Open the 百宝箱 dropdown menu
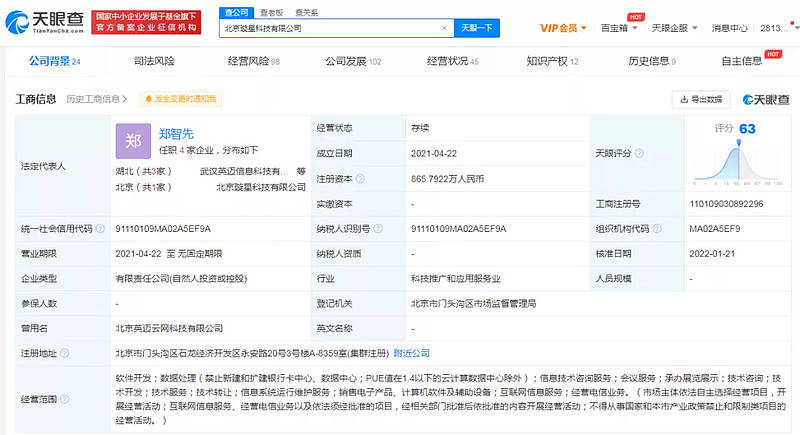Screen dimensions: 800x435 coord(615,28)
